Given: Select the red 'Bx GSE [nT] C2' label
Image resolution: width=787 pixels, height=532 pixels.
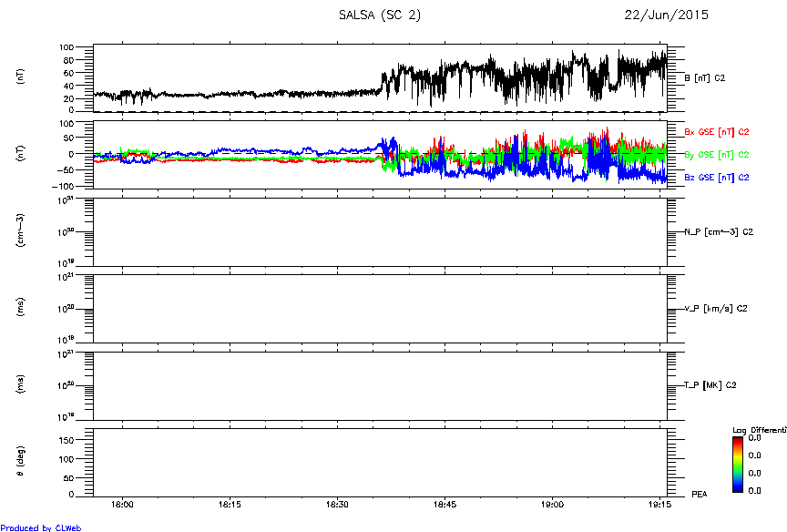Looking at the screenshot, I should point(717,132).
